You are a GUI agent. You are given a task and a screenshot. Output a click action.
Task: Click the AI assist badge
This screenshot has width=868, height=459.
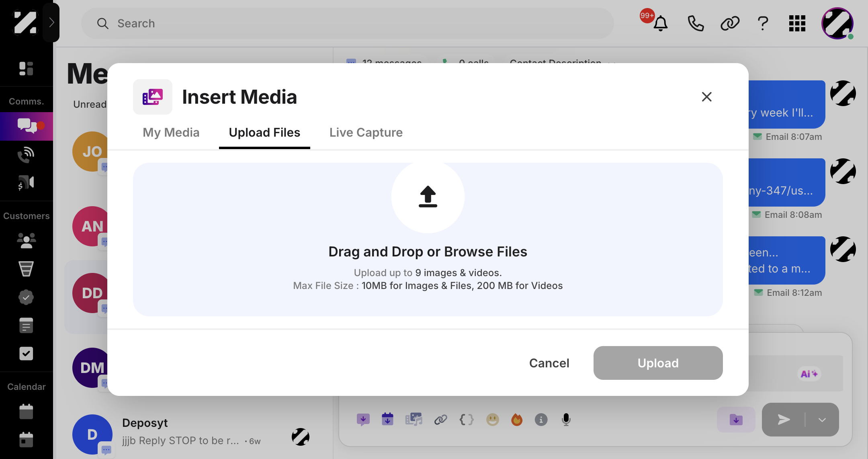coord(809,374)
